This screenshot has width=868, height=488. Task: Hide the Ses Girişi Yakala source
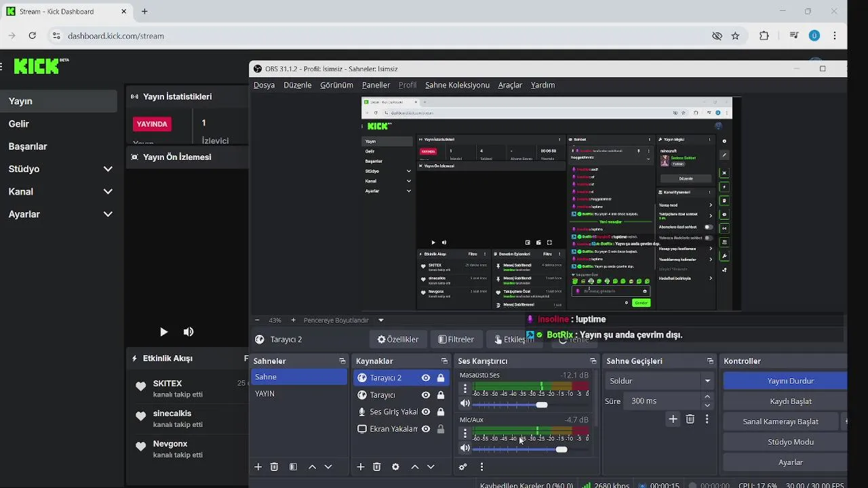pyautogui.click(x=426, y=411)
